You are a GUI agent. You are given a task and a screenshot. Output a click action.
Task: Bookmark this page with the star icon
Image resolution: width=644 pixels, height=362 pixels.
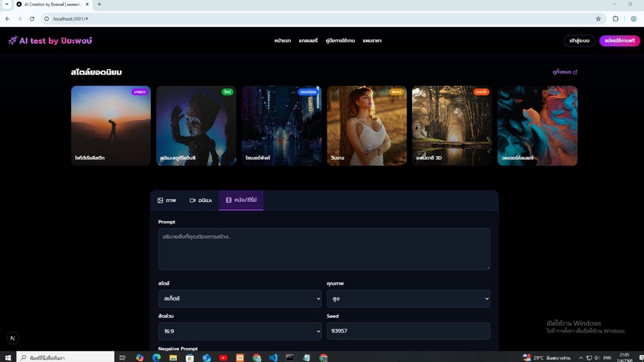click(598, 19)
